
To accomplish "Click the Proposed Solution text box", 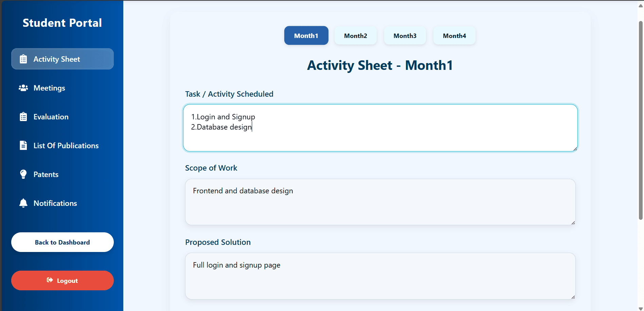I will click(380, 276).
